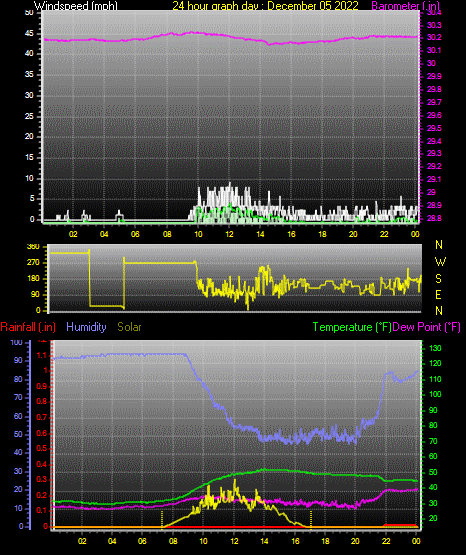
Task: Click the 06 hour tick on bottom graph
Action: tap(142, 541)
